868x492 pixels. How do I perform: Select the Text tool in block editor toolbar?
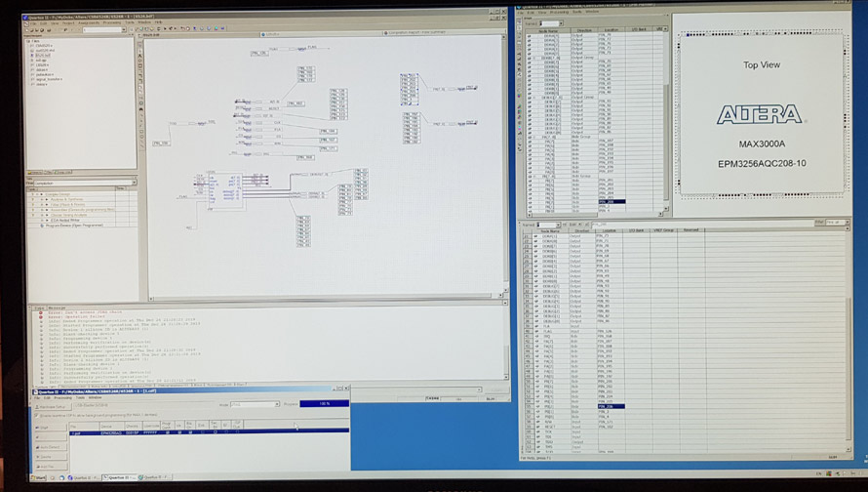click(140, 56)
